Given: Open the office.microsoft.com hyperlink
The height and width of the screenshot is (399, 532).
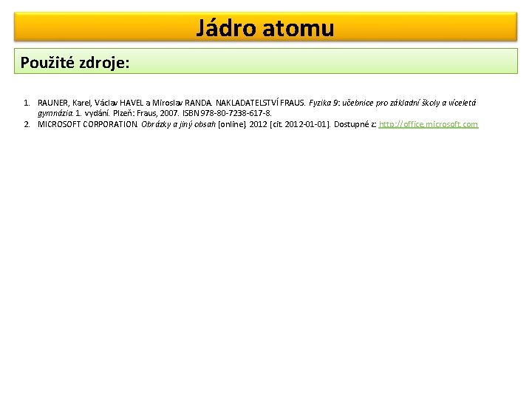Looking at the screenshot, I should [x=428, y=124].
